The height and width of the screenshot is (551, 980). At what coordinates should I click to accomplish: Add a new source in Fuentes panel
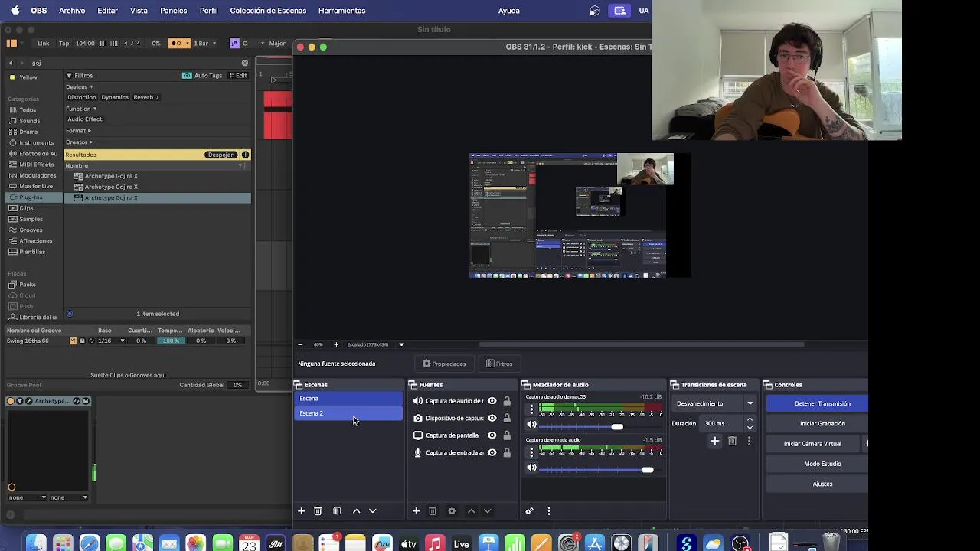click(416, 510)
